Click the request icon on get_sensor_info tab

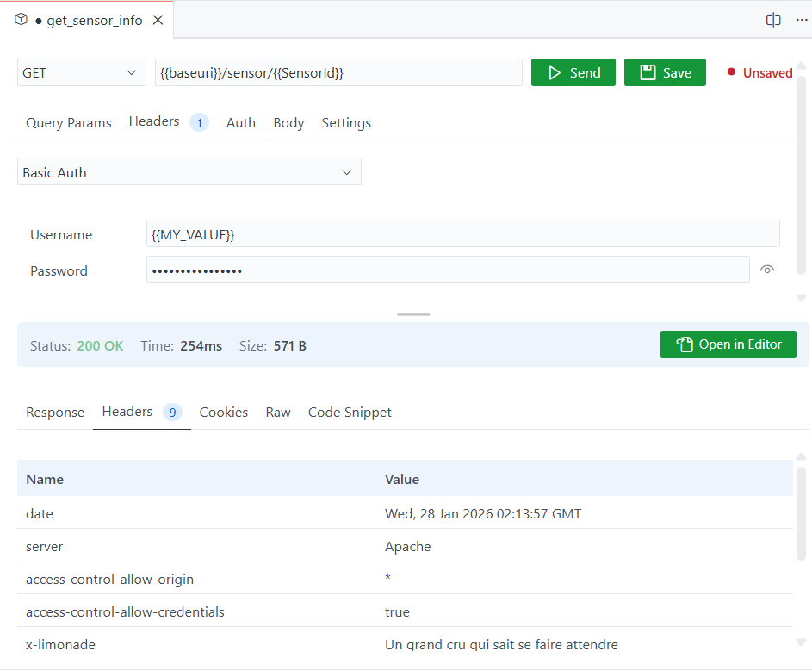[19, 18]
